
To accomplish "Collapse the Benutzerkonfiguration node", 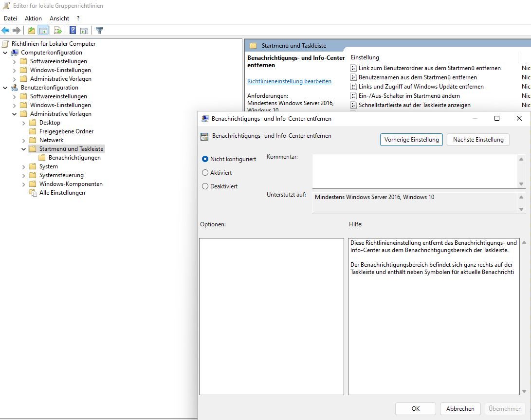I will pos(5,88).
